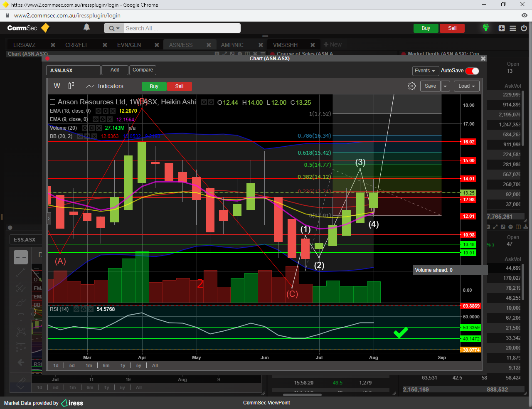Click the top bar Sell button
Image resolution: width=532 pixels, height=409 pixels.
tap(452, 28)
